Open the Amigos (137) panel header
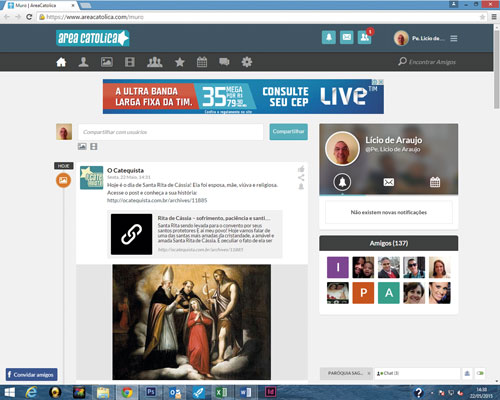The image size is (500, 400). [x=389, y=243]
